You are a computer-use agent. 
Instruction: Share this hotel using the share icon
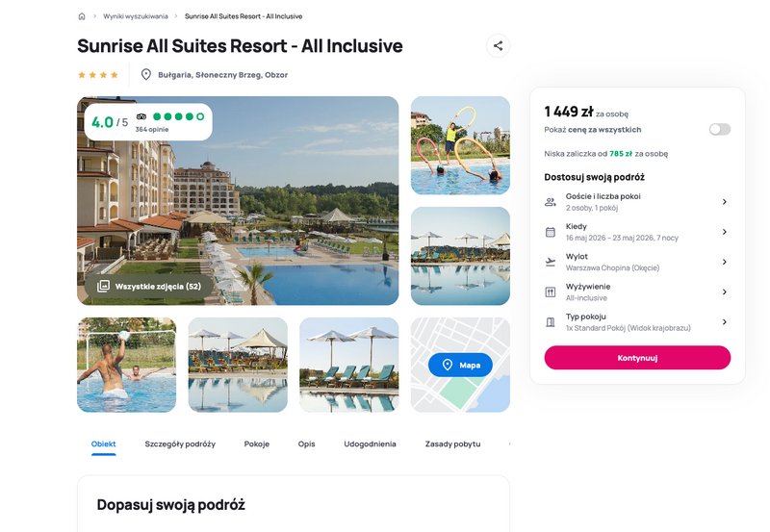click(x=498, y=45)
